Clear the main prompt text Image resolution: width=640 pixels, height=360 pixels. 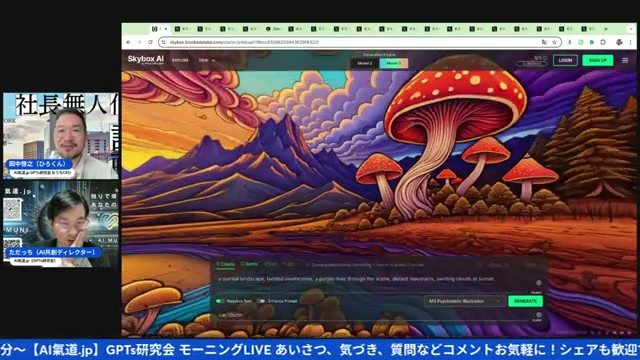coord(539,283)
